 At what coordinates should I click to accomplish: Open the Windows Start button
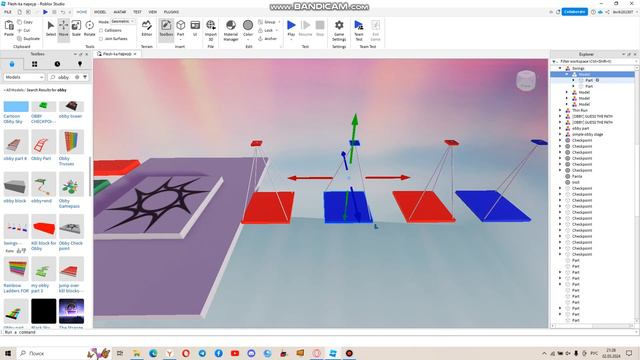[8, 353]
